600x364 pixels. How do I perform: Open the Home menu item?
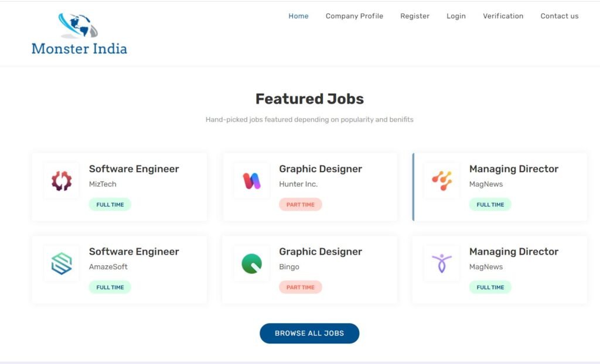[298, 16]
